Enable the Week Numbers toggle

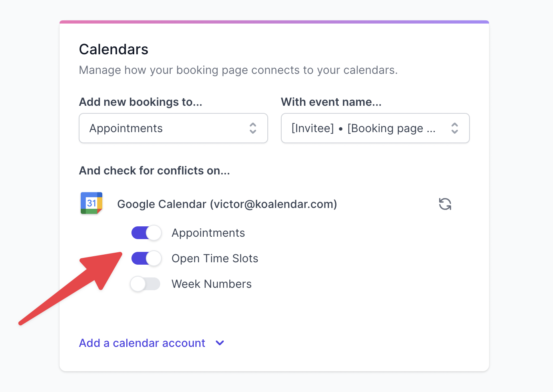tap(145, 284)
